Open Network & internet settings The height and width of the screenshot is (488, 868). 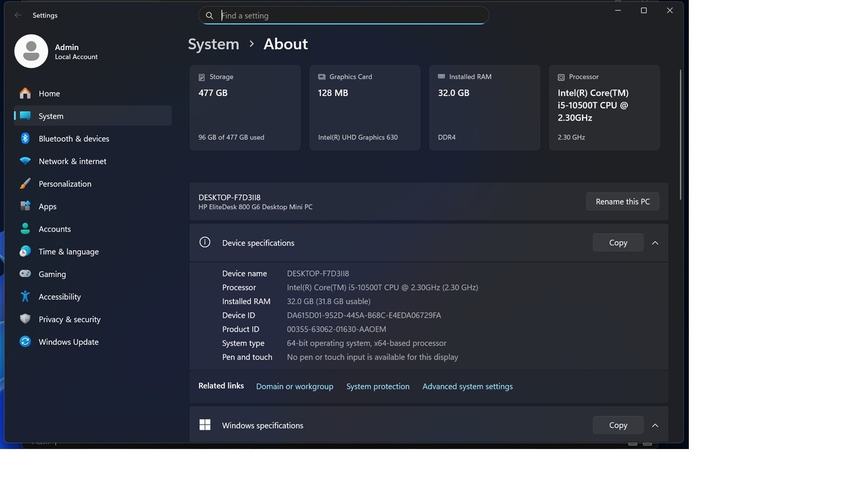(93, 161)
